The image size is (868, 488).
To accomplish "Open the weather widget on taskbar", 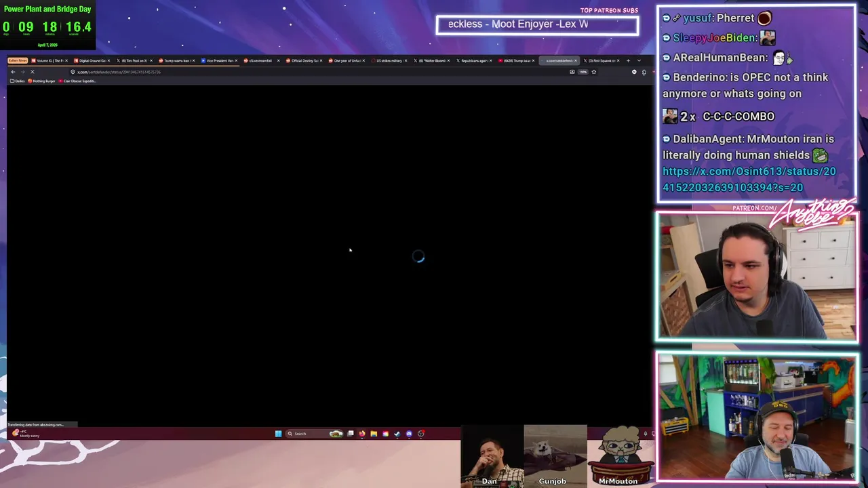I will click(x=26, y=433).
